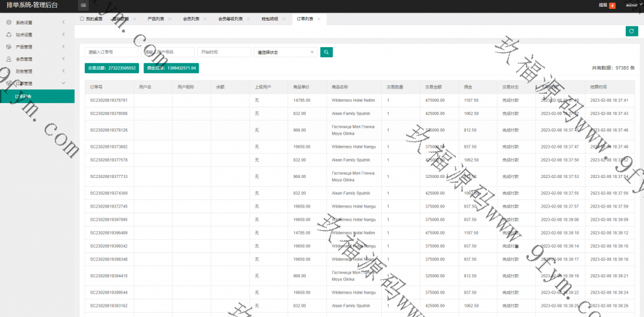The image size is (644, 317).
Task: Switch to the 我的桌面 tab
Action: pos(91,19)
